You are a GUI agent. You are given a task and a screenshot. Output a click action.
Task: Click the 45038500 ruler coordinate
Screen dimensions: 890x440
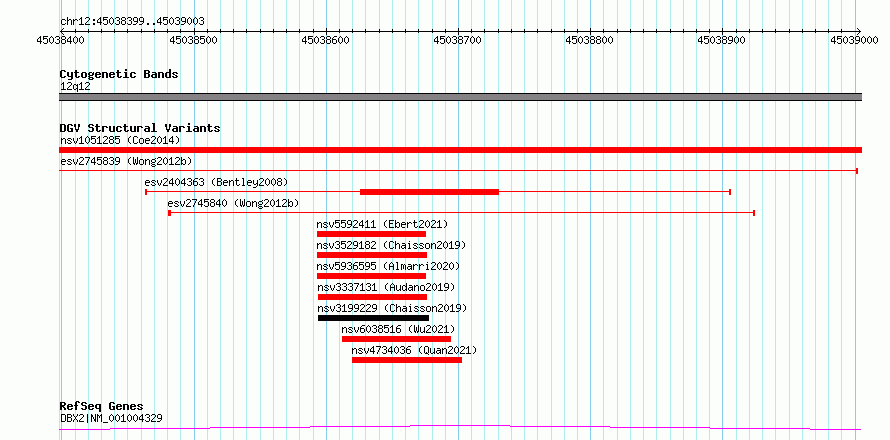[x=194, y=41]
